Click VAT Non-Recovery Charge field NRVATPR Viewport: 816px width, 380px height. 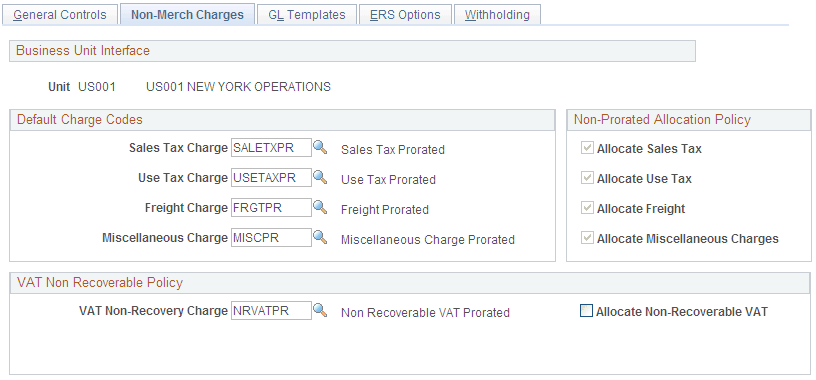click(271, 311)
